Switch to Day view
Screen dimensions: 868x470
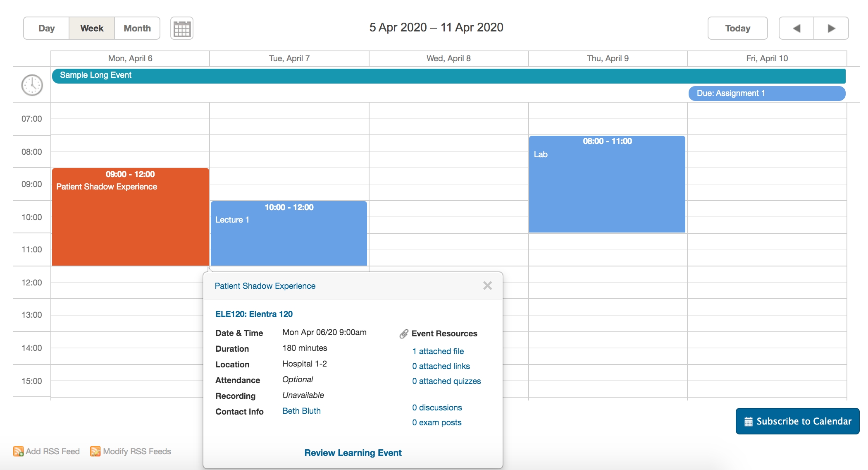tap(46, 29)
